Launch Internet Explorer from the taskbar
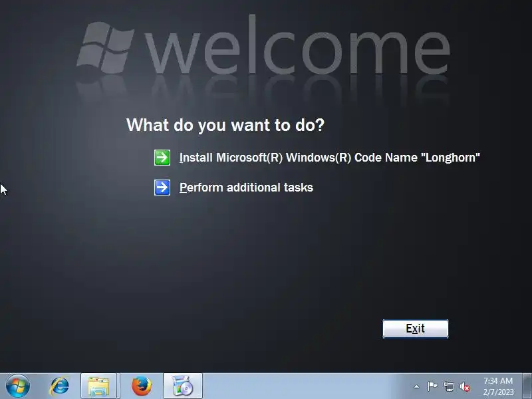Image resolution: width=532 pixels, height=399 pixels. point(60,386)
